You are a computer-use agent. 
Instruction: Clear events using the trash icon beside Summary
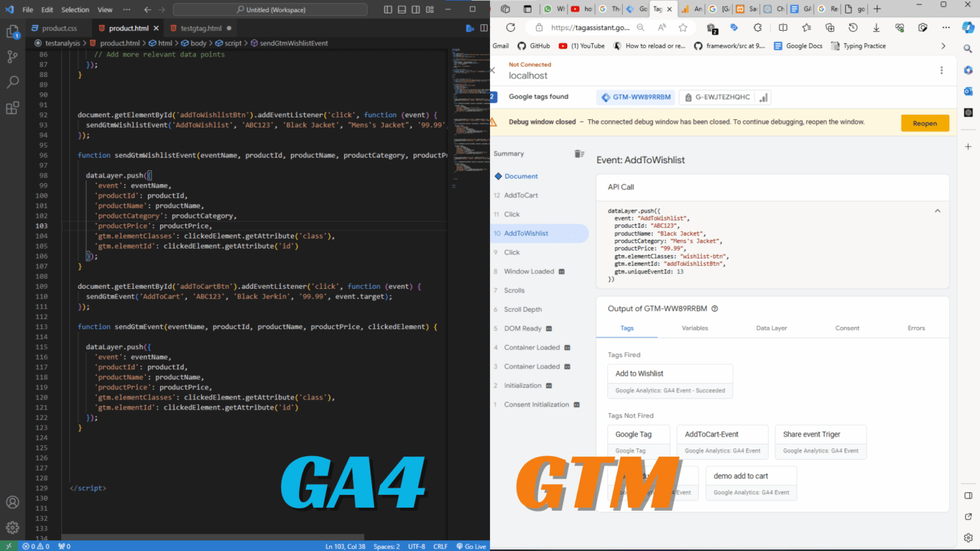click(x=579, y=153)
